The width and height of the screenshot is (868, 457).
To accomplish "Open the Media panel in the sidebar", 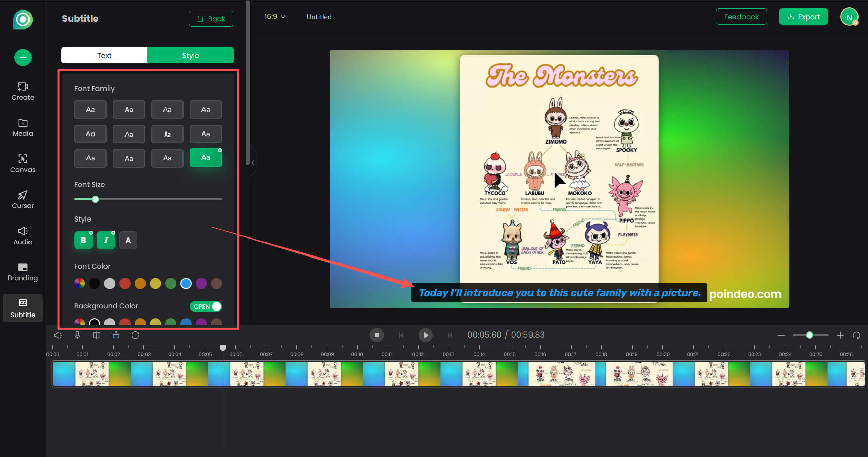I will point(22,127).
